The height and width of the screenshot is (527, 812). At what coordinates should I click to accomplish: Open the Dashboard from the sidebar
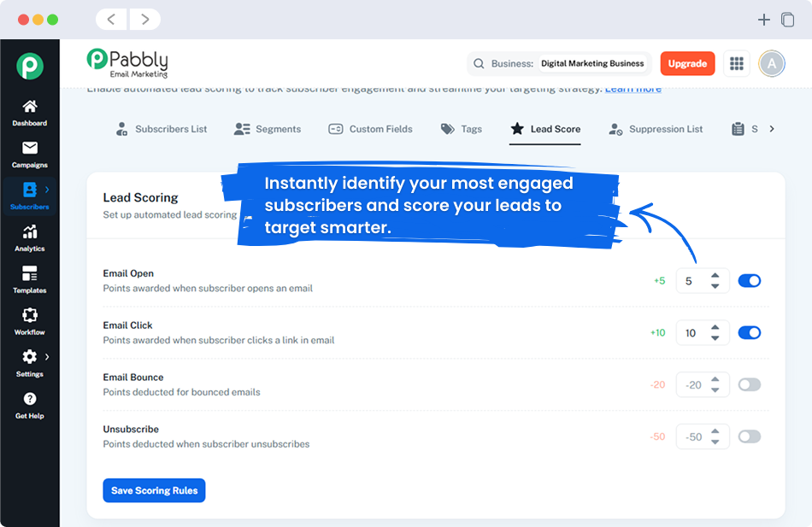(29, 114)
